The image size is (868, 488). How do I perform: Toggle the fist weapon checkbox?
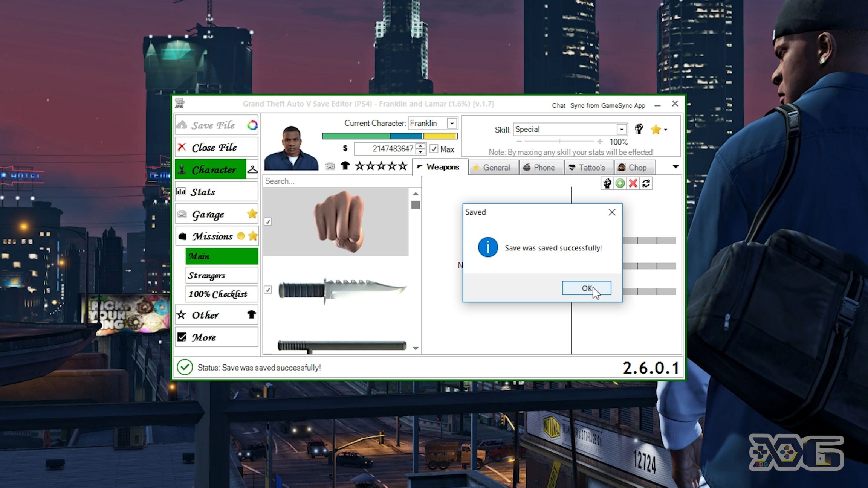tap(268, 222)
